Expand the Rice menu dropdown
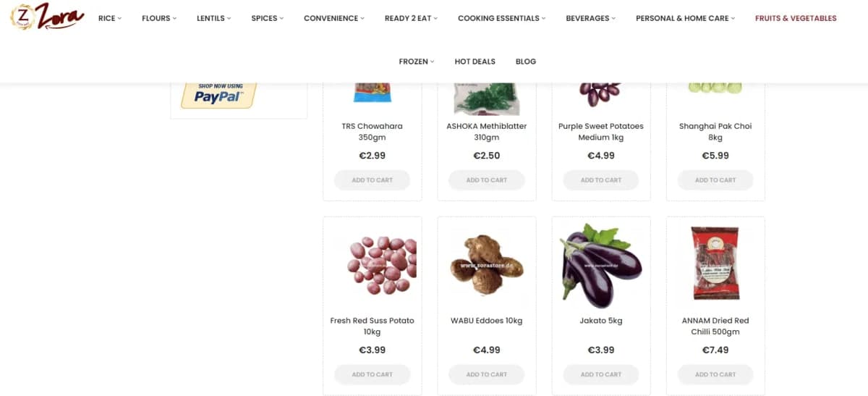 pyautogui.click(x=110, y=18)
